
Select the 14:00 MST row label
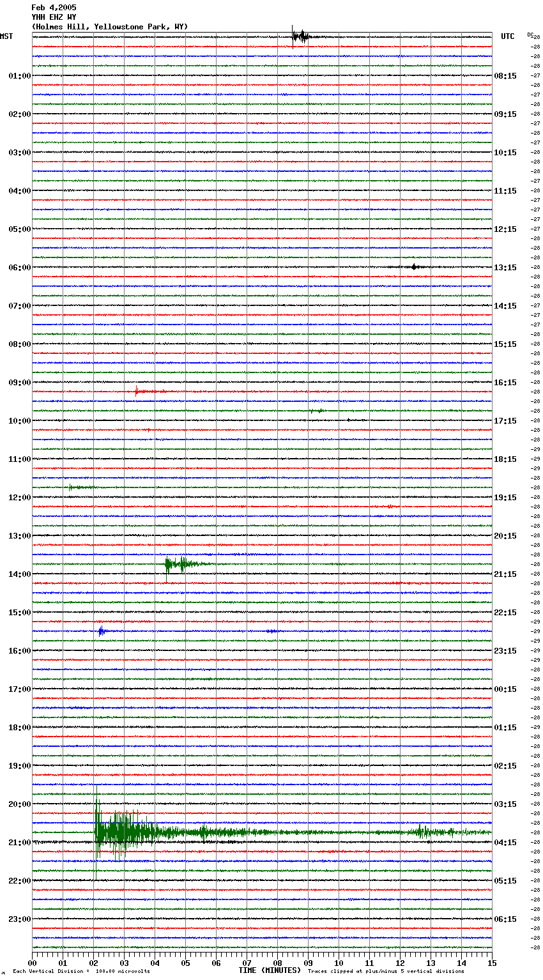pyautogui.click(x=19, y=574)
